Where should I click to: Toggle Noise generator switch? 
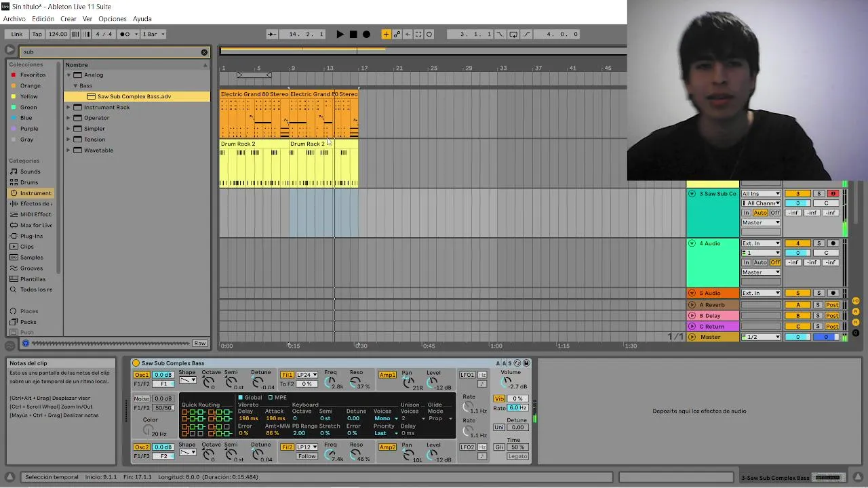tap(141, 399)
